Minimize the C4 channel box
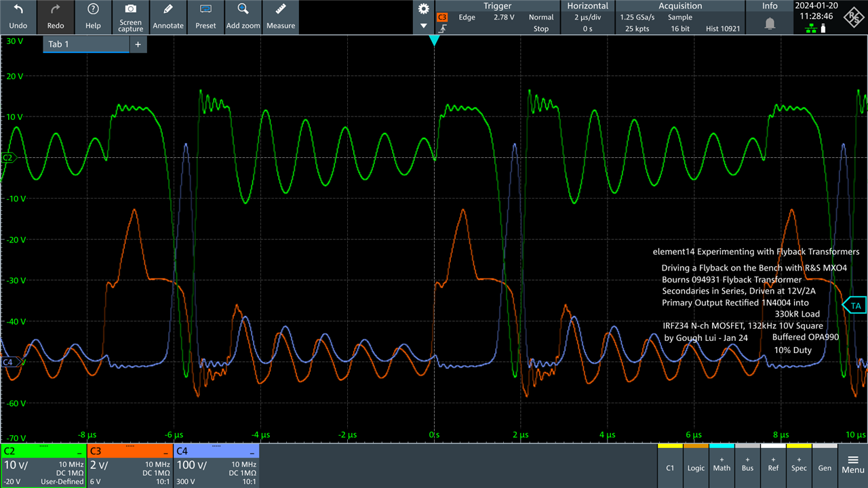The width and height of the screenshot is (868, 488). [x=252, y=452]
